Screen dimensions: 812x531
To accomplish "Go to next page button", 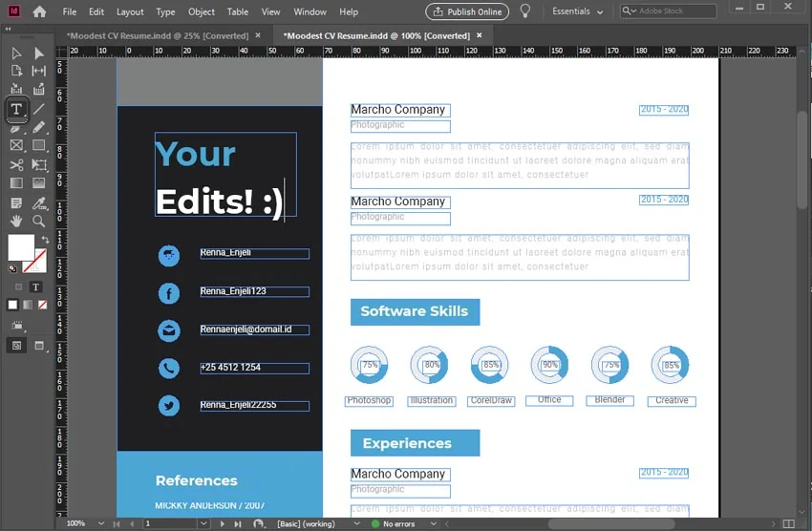I will [223, 523].
